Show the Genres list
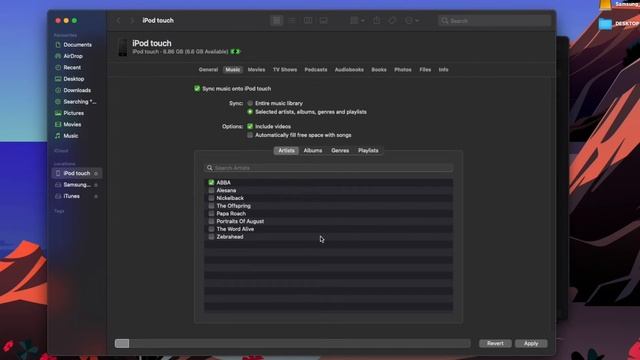The width and height of the screenshot is (640, 360). (340, 151)
